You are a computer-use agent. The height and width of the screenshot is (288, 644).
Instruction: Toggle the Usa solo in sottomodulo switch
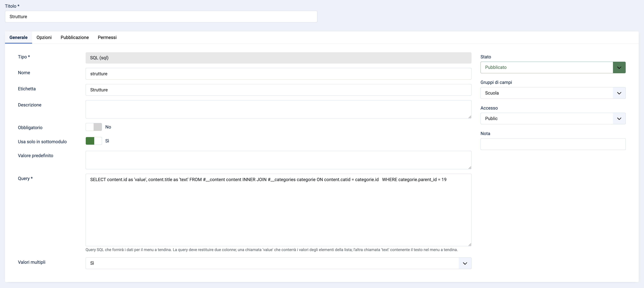tap(94, 141)
